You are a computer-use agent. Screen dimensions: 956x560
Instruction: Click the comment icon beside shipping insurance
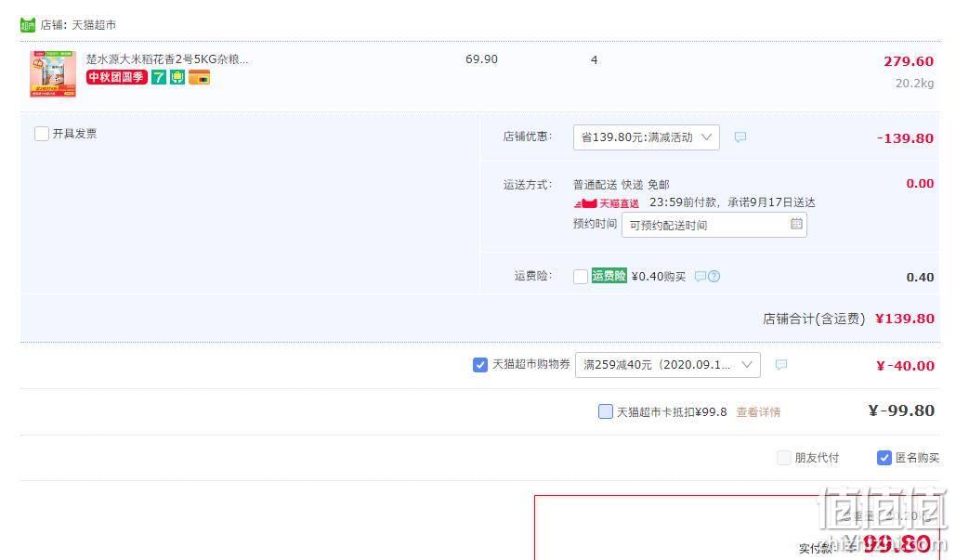coord(700,276)
